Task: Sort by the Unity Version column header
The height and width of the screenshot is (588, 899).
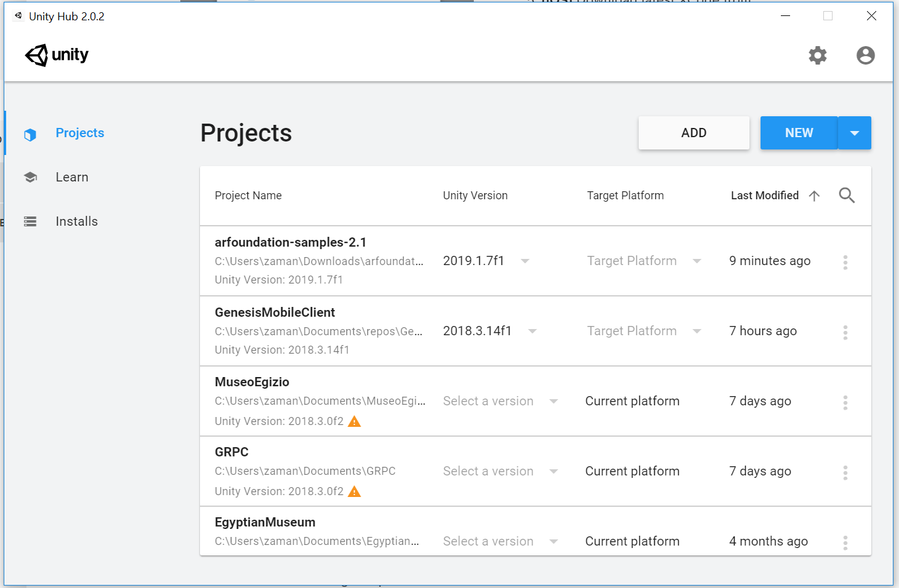Action: (x=475, y=196)
